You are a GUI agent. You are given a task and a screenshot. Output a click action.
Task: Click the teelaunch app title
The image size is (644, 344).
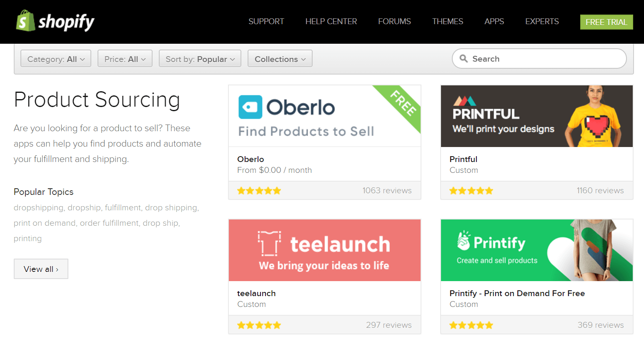(x=256, y=293)
